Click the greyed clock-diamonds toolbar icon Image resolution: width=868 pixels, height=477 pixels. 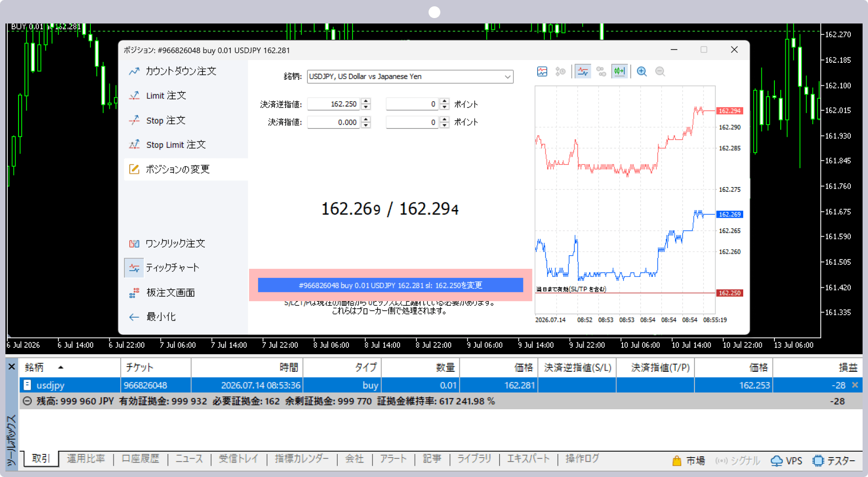561,71
